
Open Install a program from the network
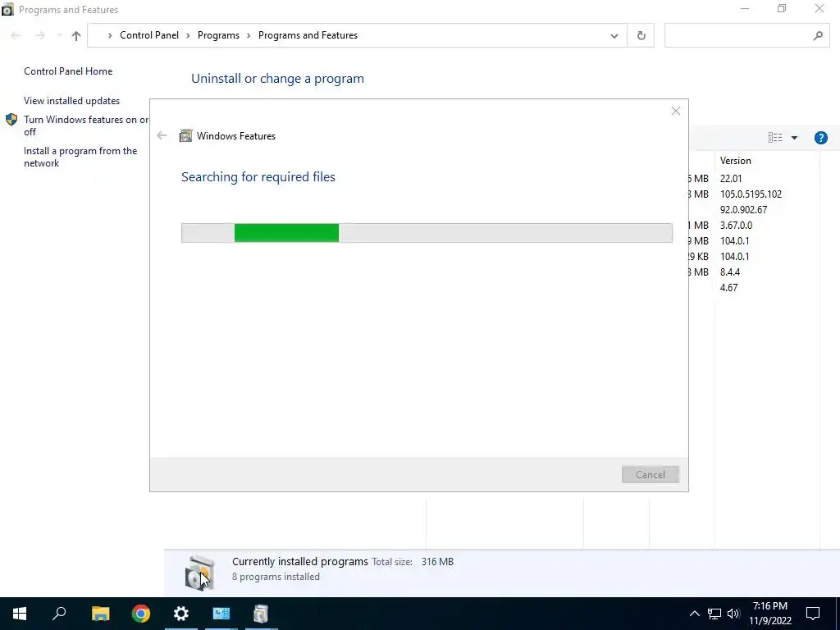(80, 157)
